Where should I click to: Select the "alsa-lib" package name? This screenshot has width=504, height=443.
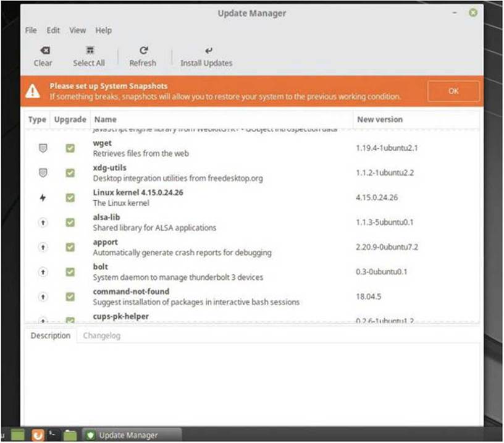106,217
